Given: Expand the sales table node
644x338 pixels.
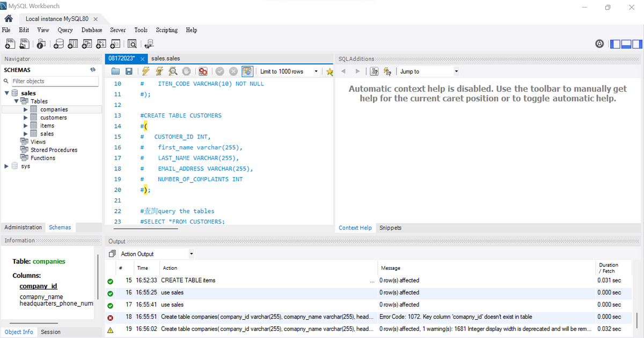Looking at the screenshot, I should click(25, 133).
